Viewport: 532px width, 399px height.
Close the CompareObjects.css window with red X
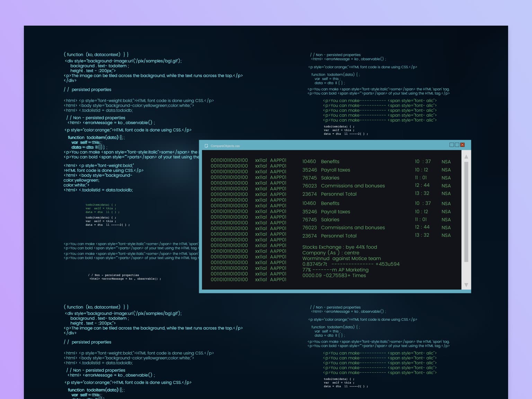[x=462, y=145]
